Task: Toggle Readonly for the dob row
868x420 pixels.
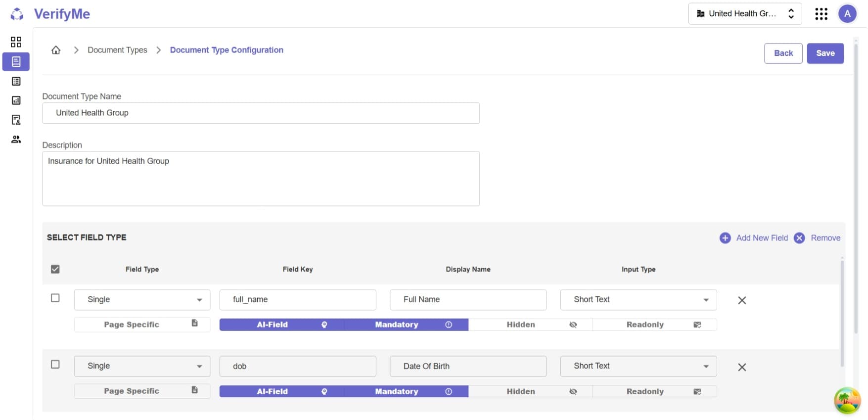Action: tap(655, 391)
